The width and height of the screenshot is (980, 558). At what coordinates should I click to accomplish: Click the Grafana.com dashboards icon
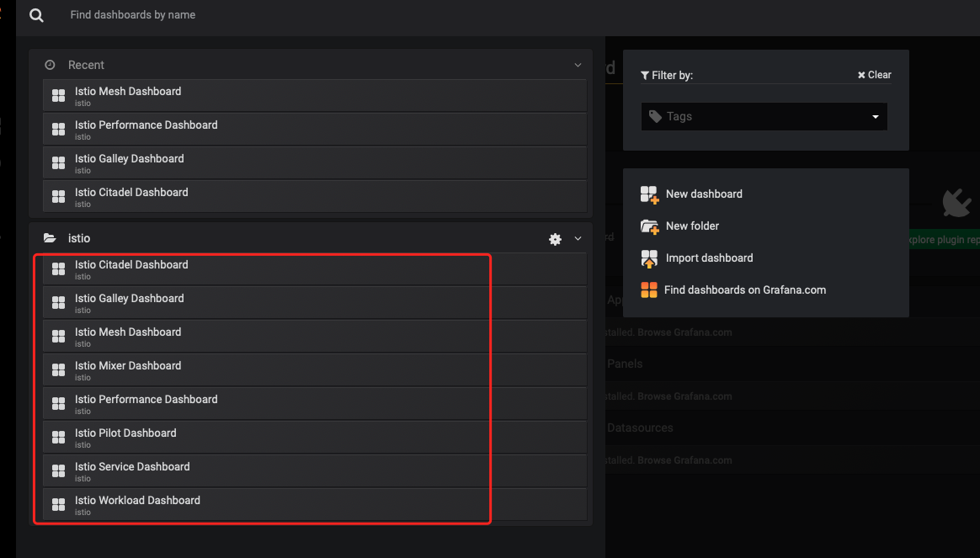click(649, 290)
